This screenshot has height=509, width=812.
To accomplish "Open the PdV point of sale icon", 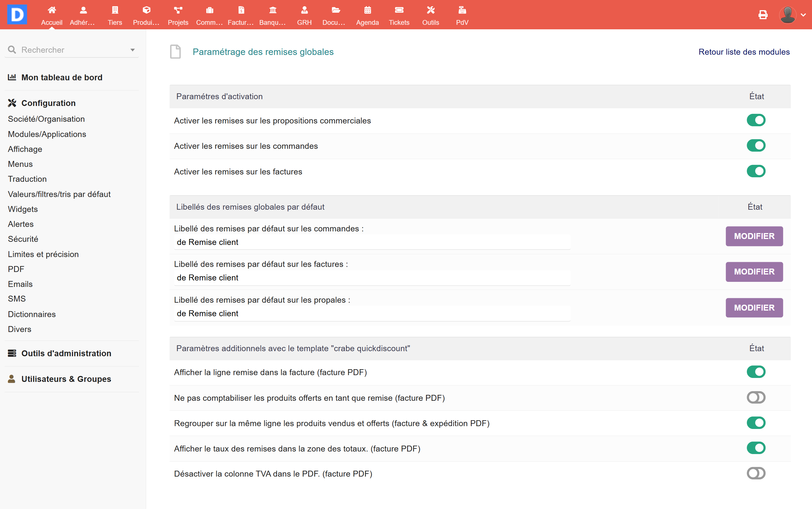I will (462, 10).
